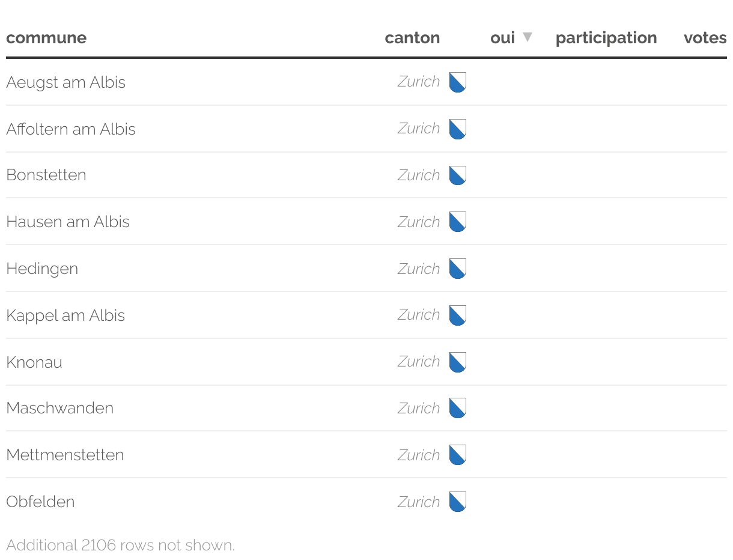Click Zurich canton text in Knonau row

[419, 362]
